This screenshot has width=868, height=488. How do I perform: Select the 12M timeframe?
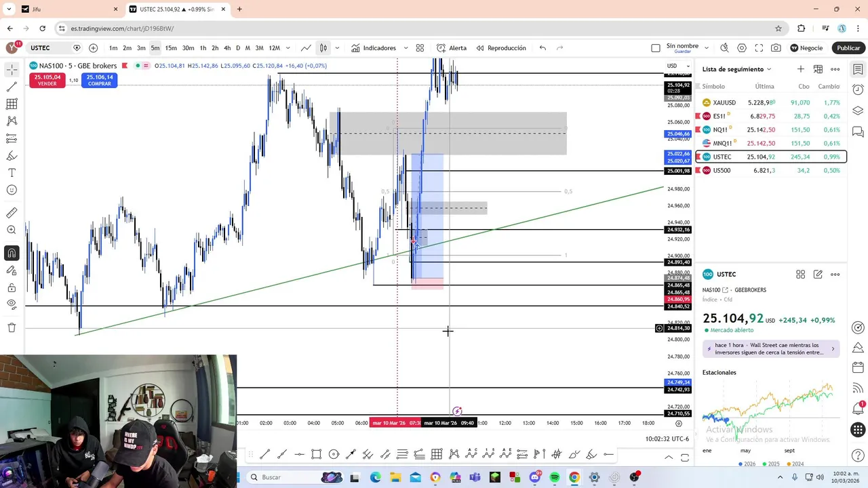click(x=274, y=48)
